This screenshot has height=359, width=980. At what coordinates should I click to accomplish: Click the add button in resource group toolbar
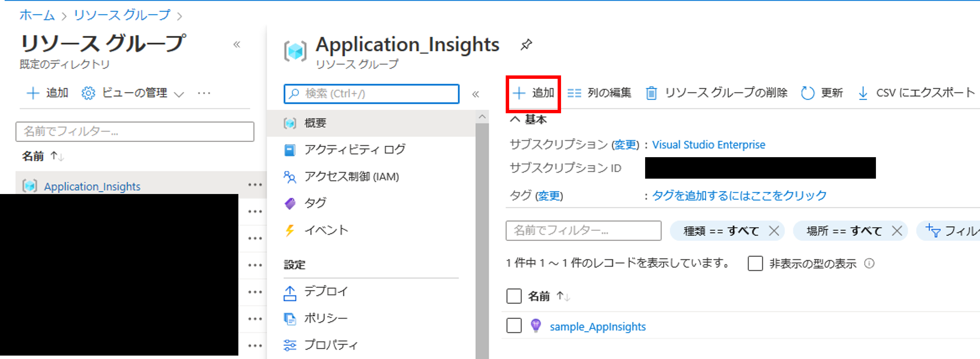click(x=533, y=93)
